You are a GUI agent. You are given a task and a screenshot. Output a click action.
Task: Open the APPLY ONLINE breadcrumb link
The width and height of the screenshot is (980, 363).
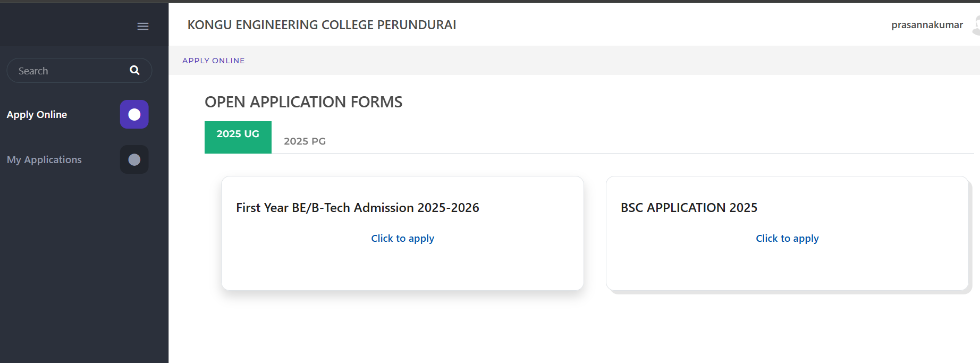[x=213, y=60]
